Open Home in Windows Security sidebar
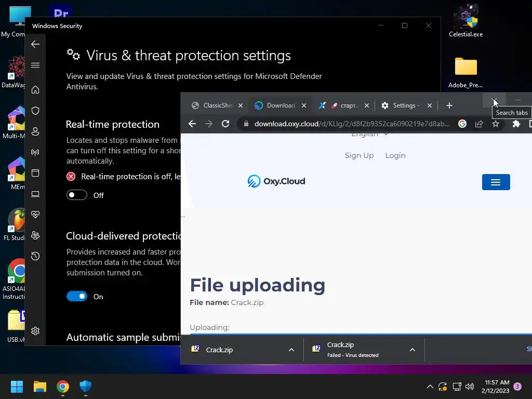532x399 pixels. [35, 90]
